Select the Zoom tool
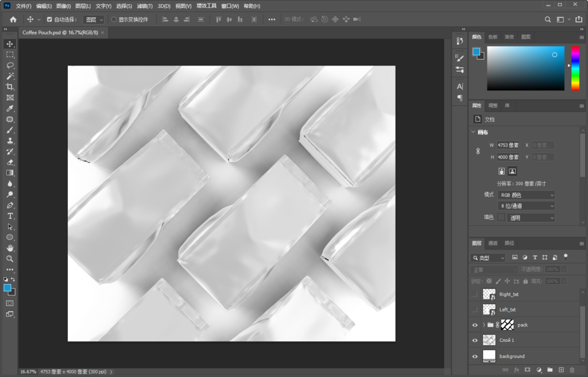 tap(10, 259)
